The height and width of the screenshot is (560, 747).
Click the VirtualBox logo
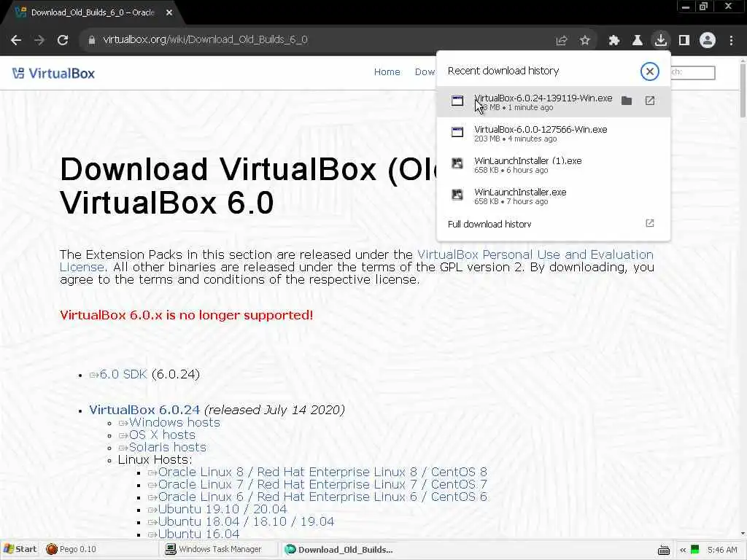pos(53,74)
